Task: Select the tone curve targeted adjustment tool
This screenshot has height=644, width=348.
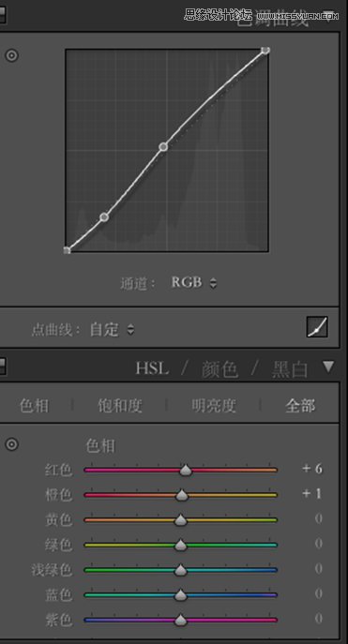Action: (11, 55)
